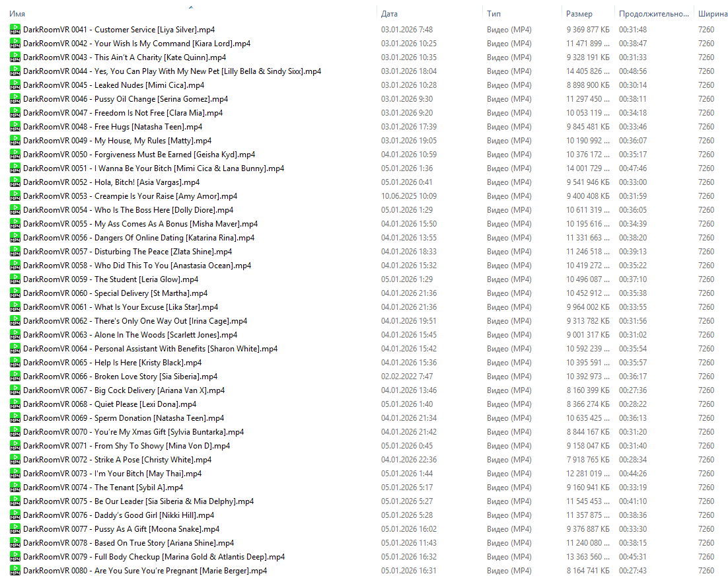This screenshot has width=728, height=582.
Task: Click MP4 icon of DarkRoomVR 0072 file
Action: coord(15,460)
